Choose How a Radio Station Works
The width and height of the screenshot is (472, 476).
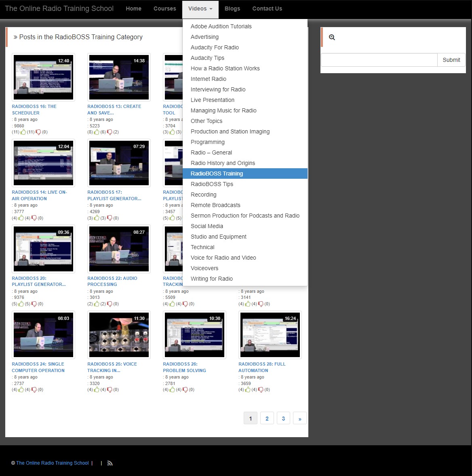[245, 69]
